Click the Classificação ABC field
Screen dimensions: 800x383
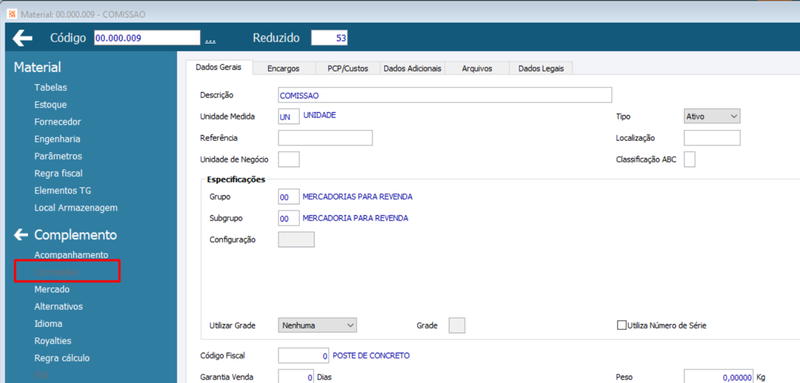(x=689, y=159)
